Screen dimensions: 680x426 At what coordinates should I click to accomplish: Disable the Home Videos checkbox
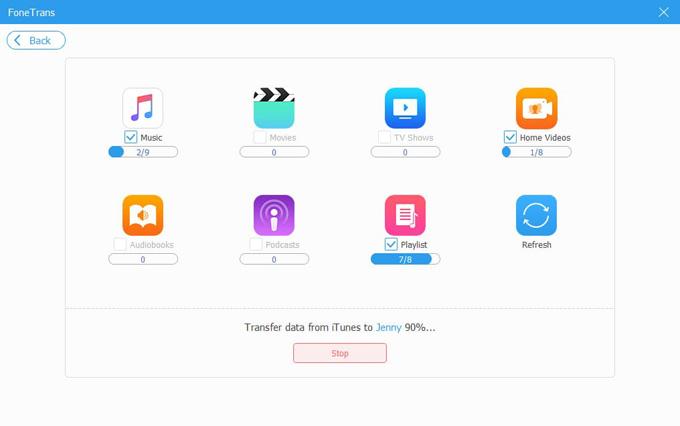pos(510,137)
